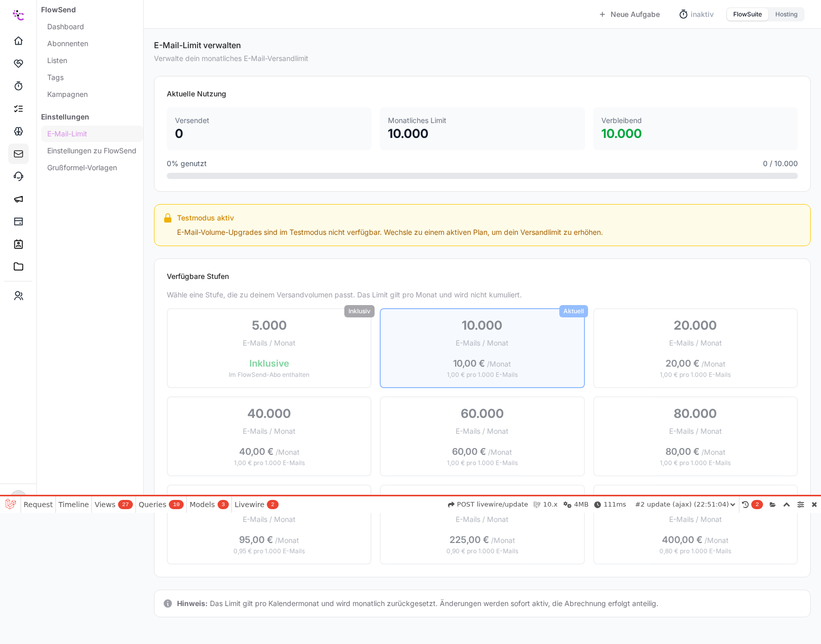The width and height of the screenshot is (821, 644).
Task: Click the plus icon next to Neue Aufgabe
Action: (x=602, y=14)
